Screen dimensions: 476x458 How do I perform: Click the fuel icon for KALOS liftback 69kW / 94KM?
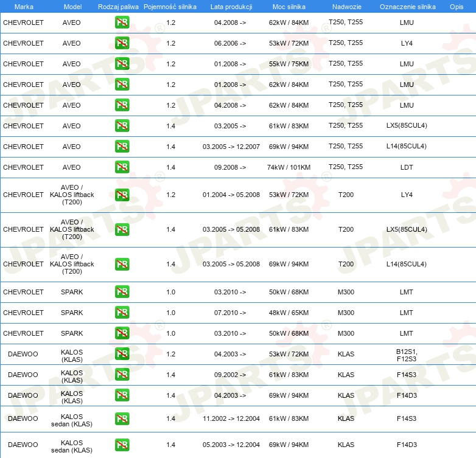[122, 264]
